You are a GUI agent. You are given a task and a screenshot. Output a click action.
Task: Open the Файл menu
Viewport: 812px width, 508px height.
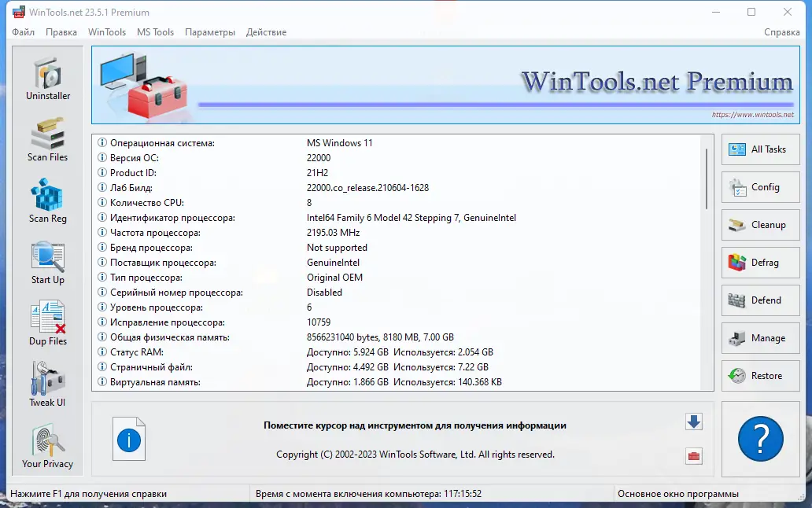point(23,32)
